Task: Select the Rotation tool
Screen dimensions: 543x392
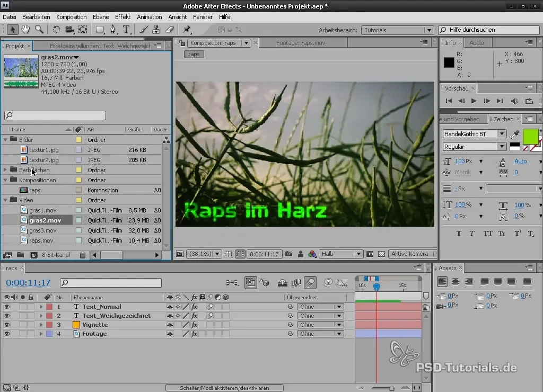Action: tap(56, 30)
